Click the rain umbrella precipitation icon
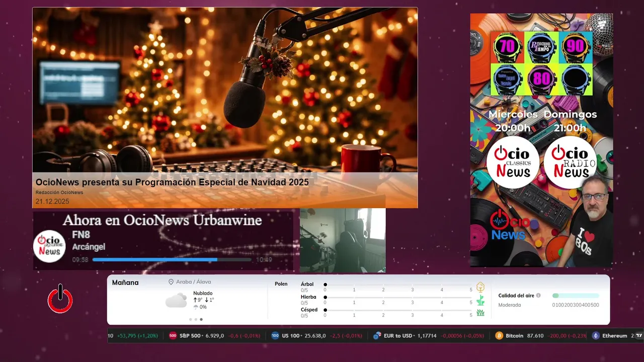 tap(196, 307)
